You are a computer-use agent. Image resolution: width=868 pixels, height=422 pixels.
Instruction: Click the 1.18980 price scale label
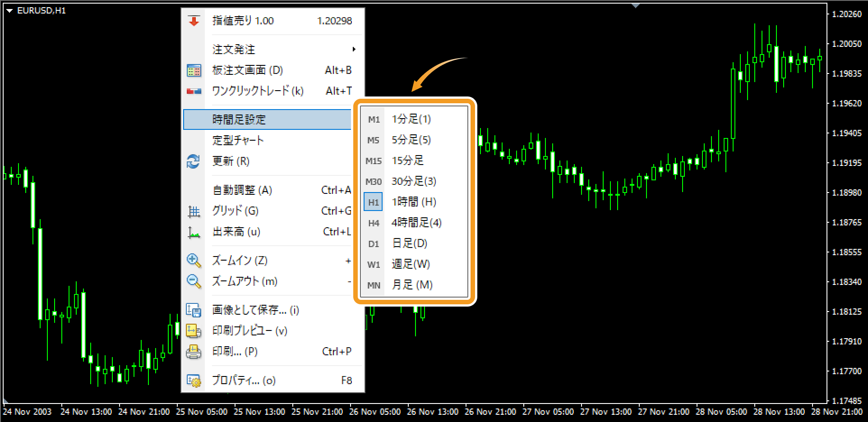(x=847, y=193)
